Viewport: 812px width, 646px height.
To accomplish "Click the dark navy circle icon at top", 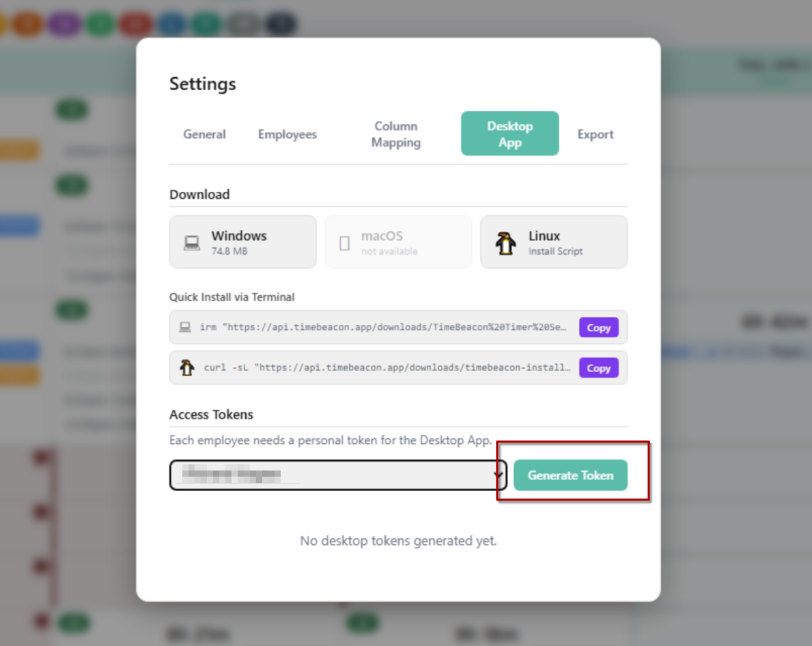I will (281, 23).
